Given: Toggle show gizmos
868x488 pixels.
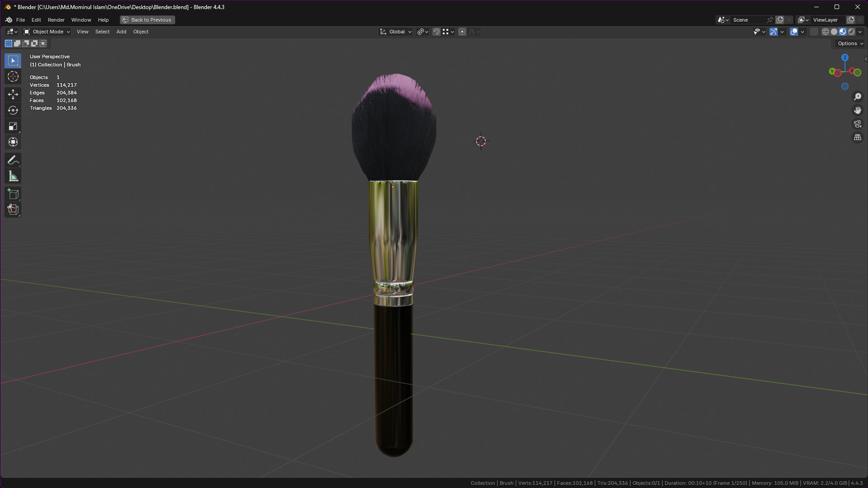Looking at the screenshot, I should click(x=774, y=32).
